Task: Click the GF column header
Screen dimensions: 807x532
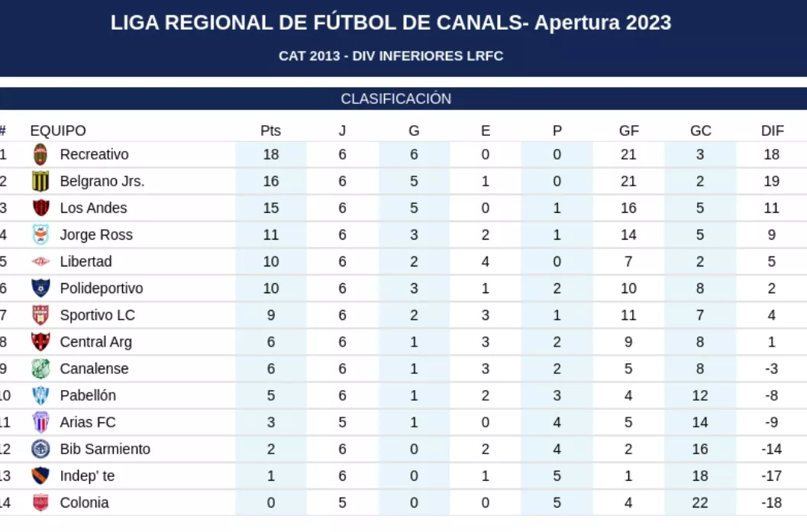Action: (x=628, y=131)
